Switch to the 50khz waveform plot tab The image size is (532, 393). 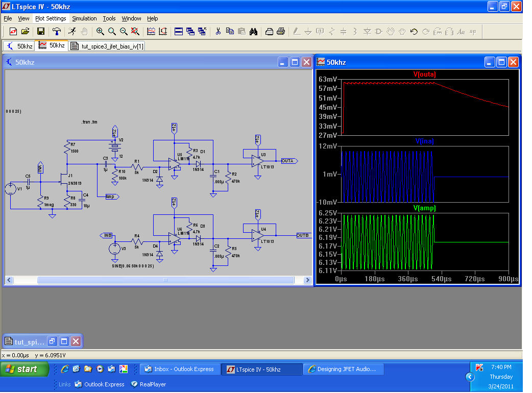(52, 45)
